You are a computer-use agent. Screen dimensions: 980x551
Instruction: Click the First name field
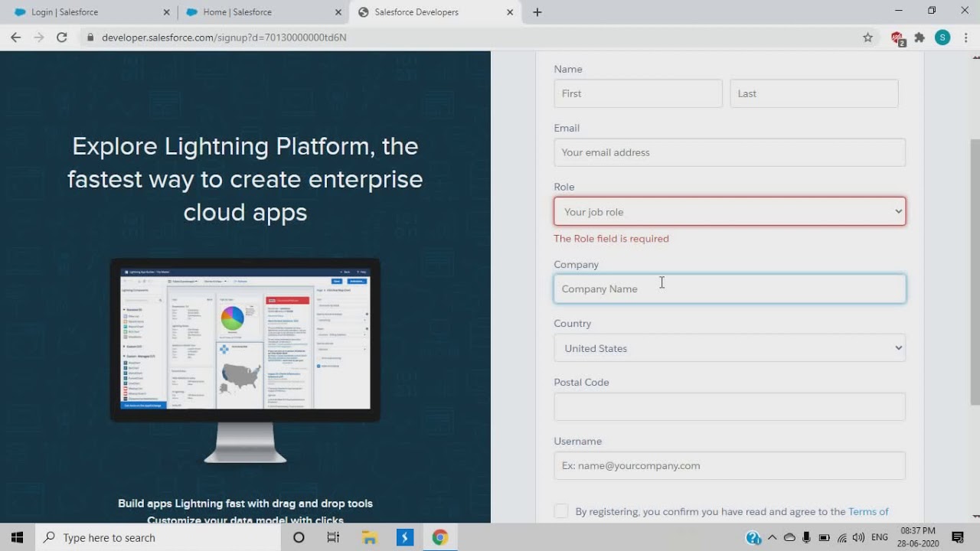click(x=638, y=93)
